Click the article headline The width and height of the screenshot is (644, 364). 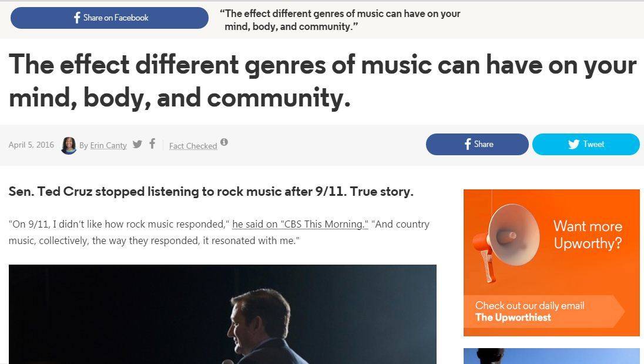coord(322,81)
